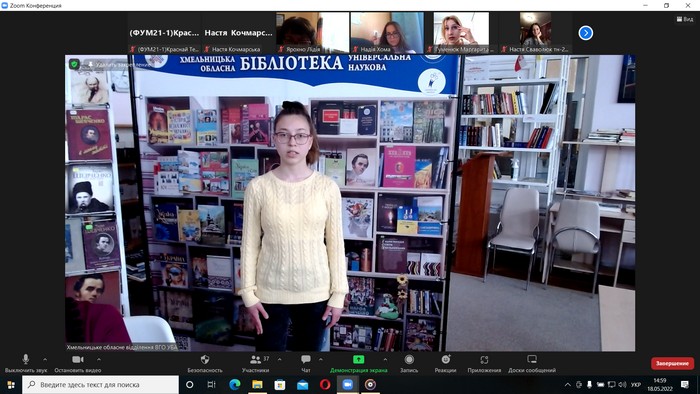The width and height of the screenshot is (700, 394).
Task: Expand audio options arrow next to microphone
Action: (45, 359)
